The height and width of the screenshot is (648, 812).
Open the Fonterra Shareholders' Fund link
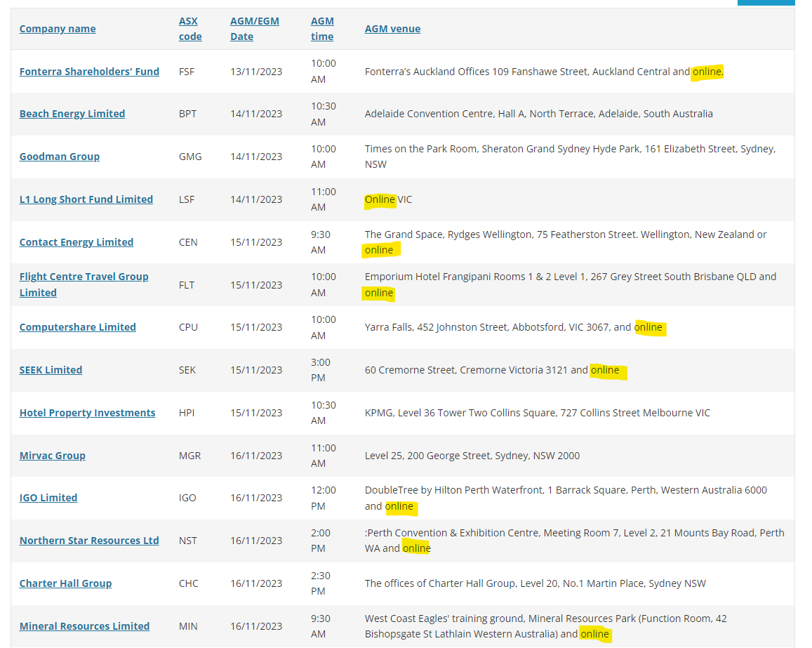click(89, 72)
